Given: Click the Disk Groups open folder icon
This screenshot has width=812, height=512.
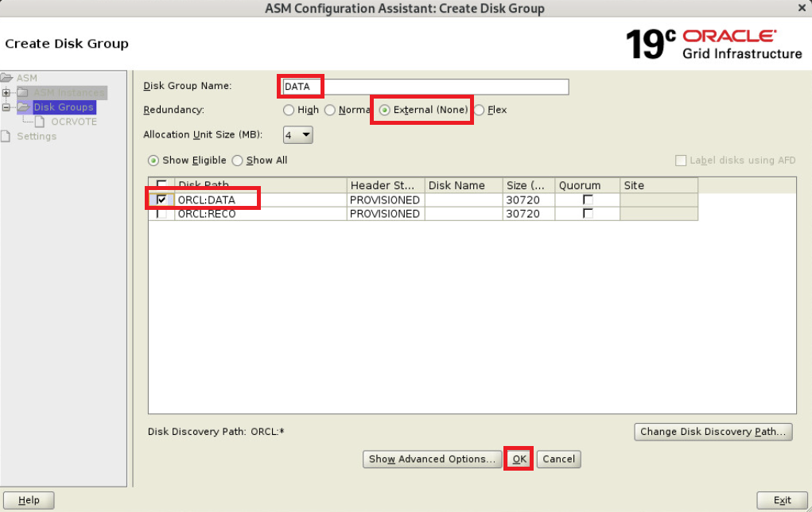Looking at the screenshot, I should (x=23, y=107).
